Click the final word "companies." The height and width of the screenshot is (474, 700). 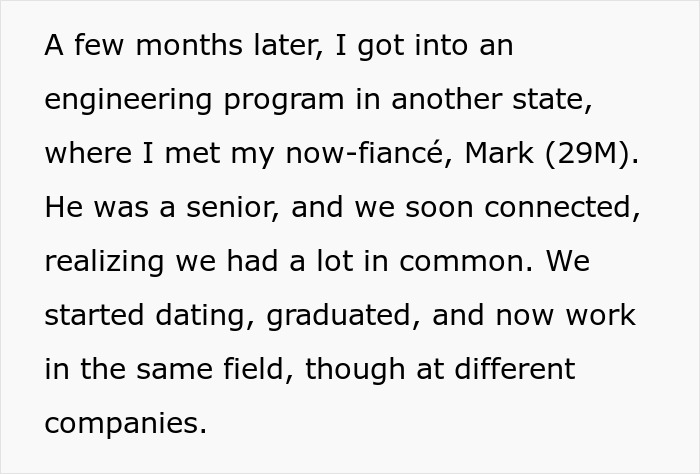[x=126, y=423]
